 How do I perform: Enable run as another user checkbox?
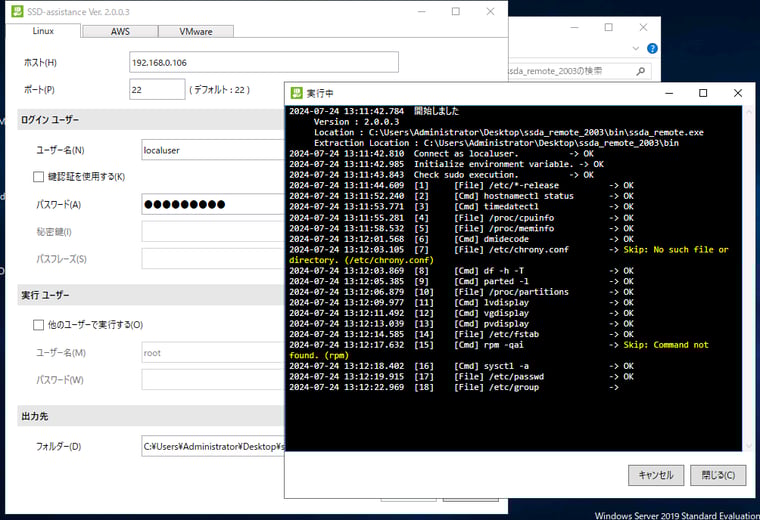tap(38, 325)
